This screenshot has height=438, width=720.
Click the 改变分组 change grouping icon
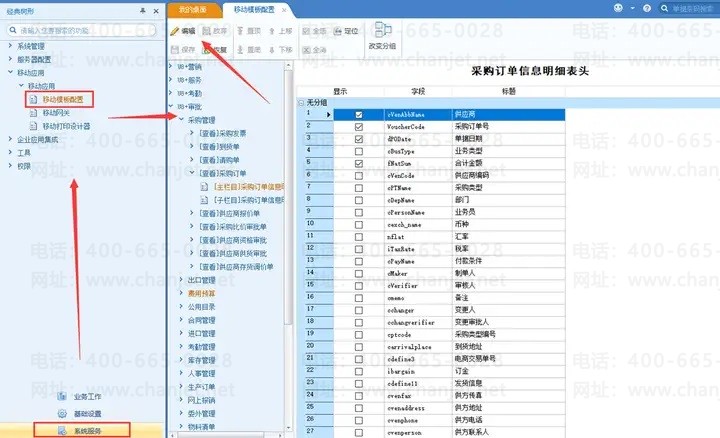(x=383, y=30)
